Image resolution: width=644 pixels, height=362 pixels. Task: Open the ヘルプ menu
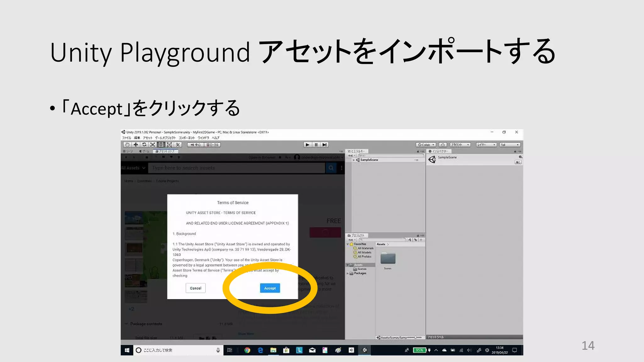[215, 138]
